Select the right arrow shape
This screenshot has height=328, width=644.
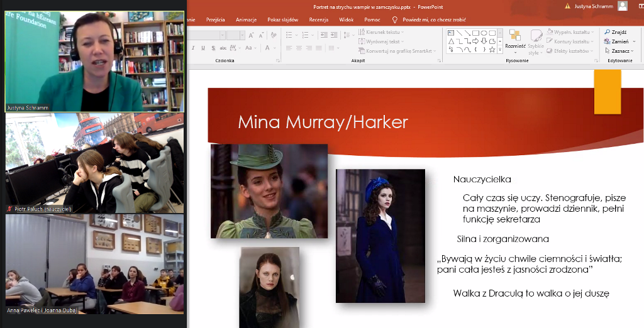(475, 41)
